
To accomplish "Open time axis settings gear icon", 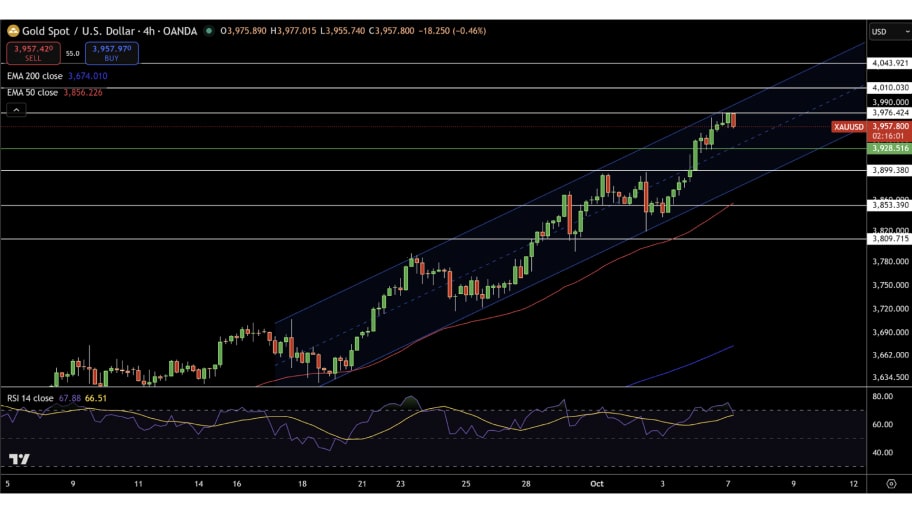I will click(x=890, y=483).
